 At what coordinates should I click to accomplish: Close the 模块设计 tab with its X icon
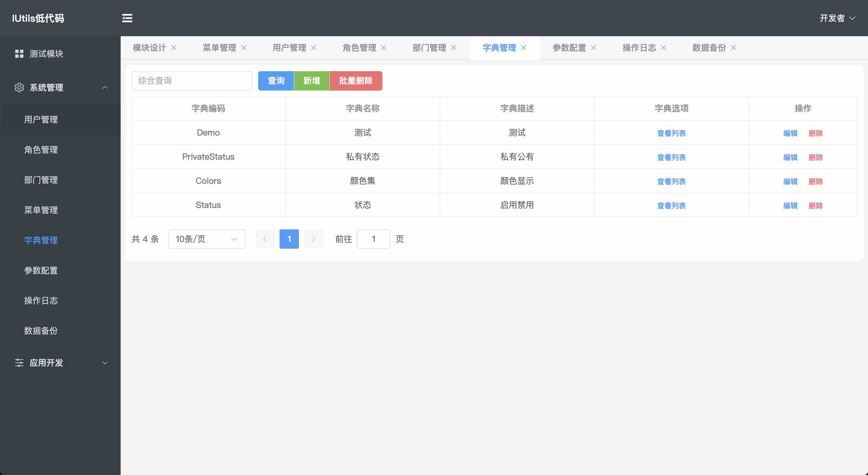[174, 48]
